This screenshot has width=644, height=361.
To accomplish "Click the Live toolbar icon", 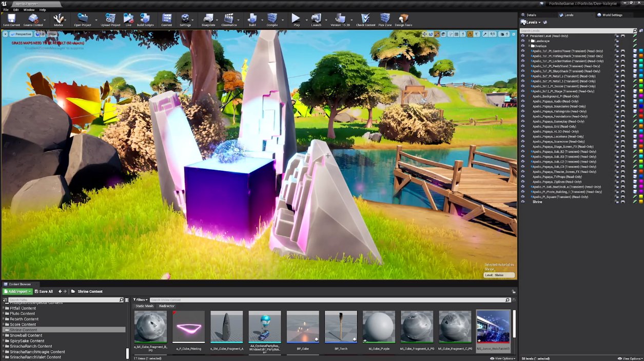I will (x=128, y=20).
